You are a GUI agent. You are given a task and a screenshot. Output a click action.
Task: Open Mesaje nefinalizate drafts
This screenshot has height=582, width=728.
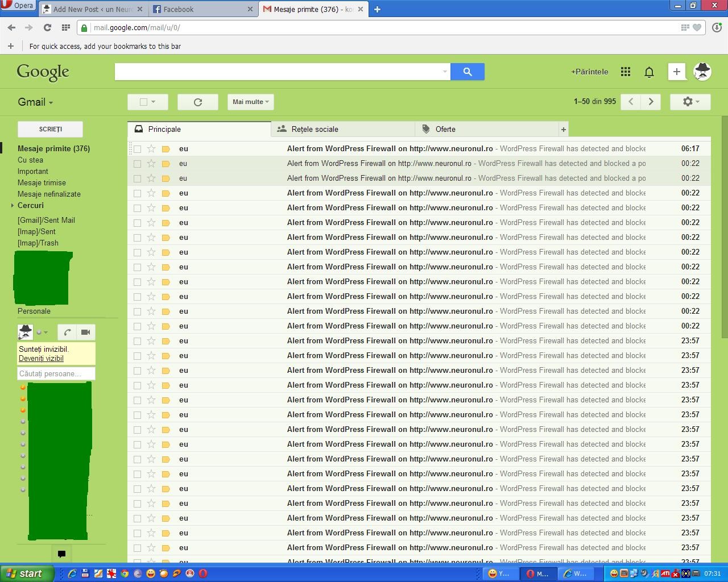[x=49, y=194]
